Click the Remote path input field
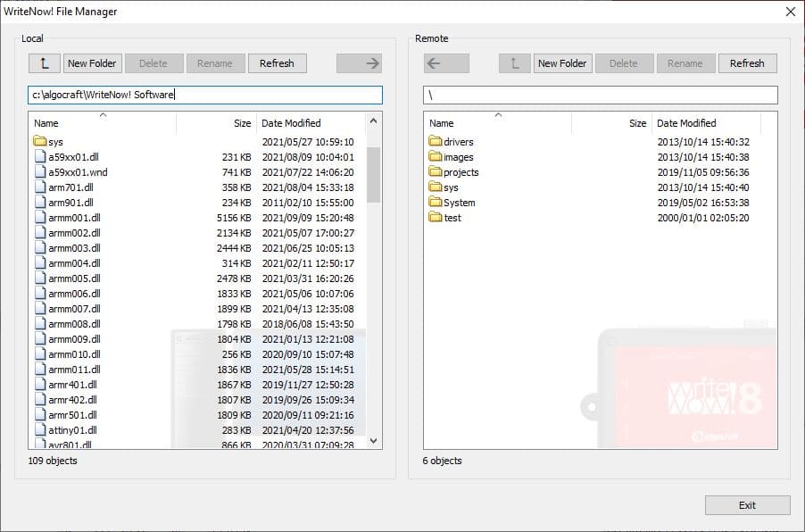Viewport: 805px width, 532px height. tap(601, 95)
